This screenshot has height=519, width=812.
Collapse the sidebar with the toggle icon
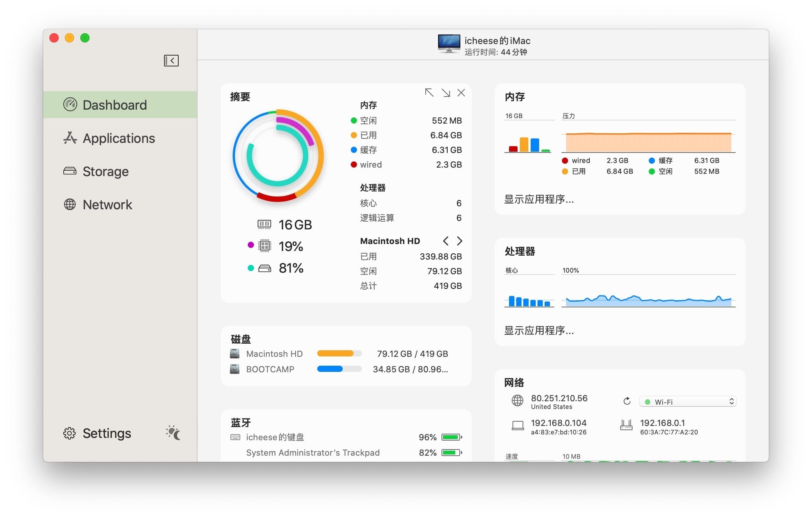tap(171, 61)
